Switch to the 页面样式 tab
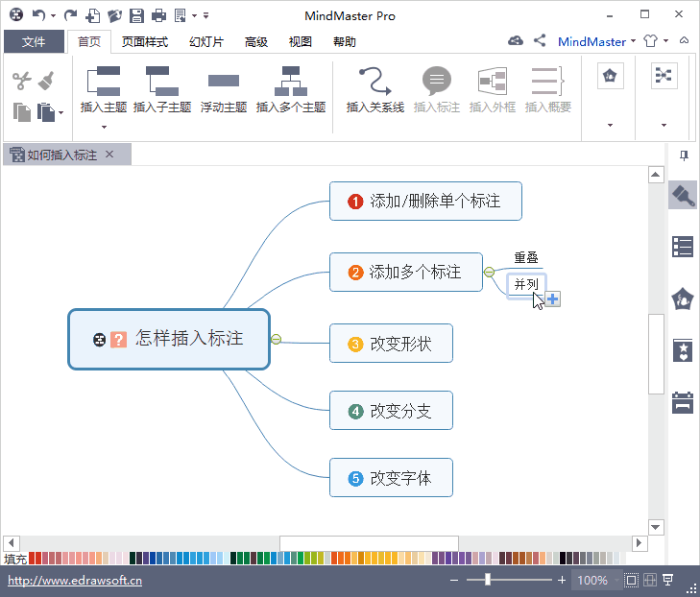Image resolution: width=700 pixels, height=597 pixels. [145, 42]
